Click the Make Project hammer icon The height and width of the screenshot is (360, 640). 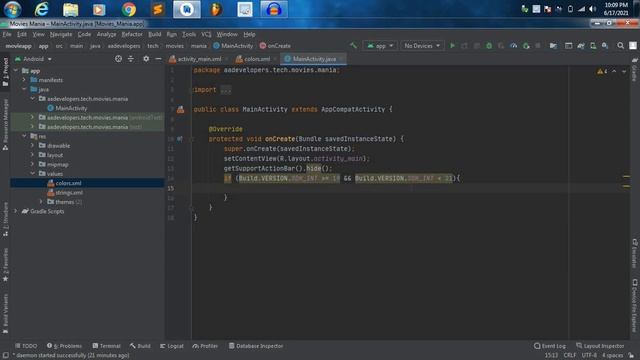tap(353, 46)
